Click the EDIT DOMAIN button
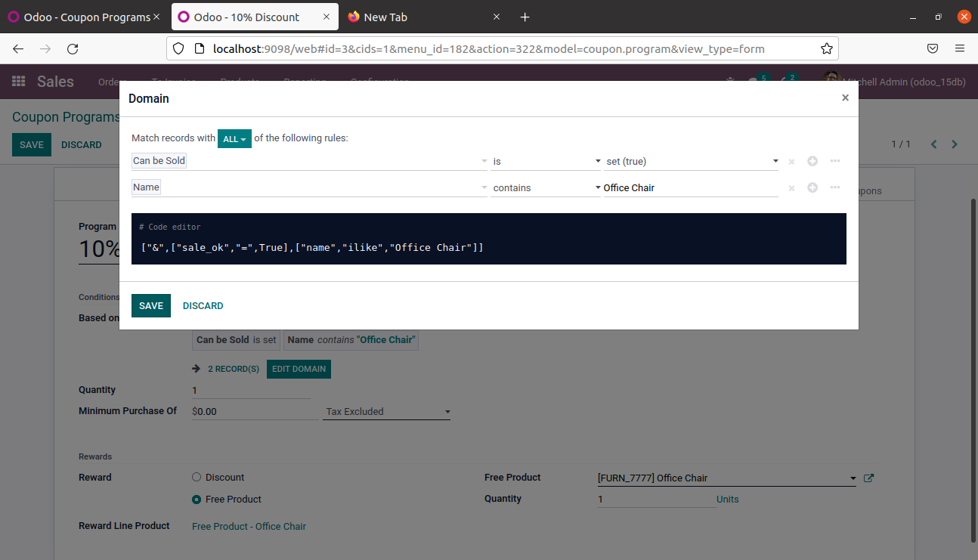The image size is (978, 560). coord(299,369)
